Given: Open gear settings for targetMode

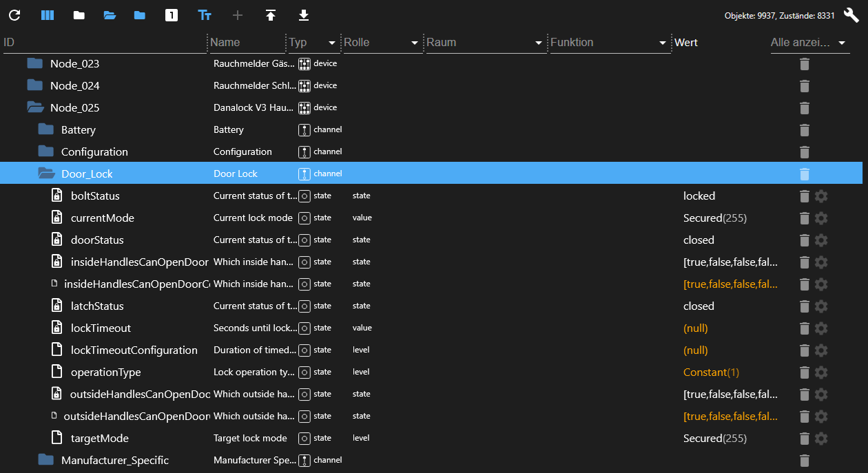Looking at the screenshot, I should coord(820,439).
